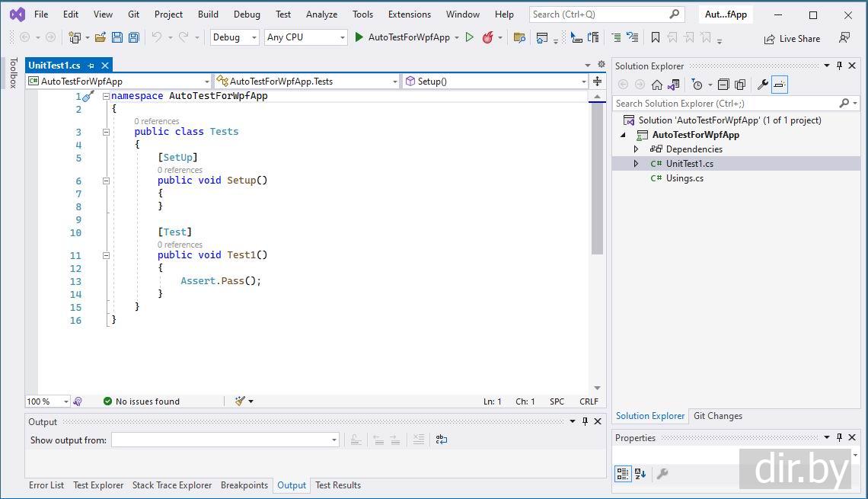Toggle auto-hide pin on the Output panel
Viewport: 868px width, 499px height.
click(585, 421)
